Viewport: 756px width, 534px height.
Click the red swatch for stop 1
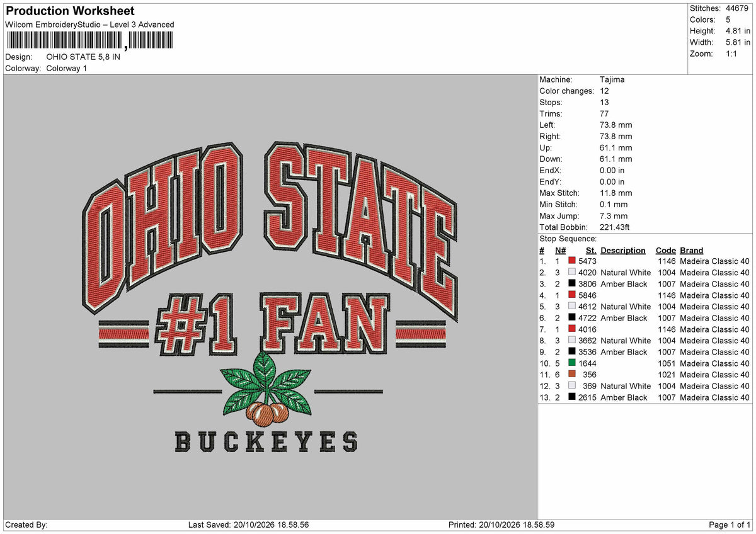pyautogui.click(x=572, y=261)
